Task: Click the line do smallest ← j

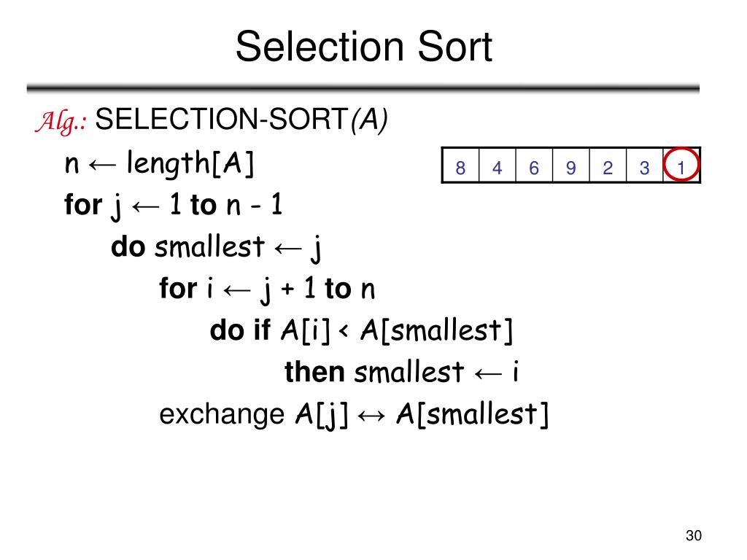Action: point(216,248)
